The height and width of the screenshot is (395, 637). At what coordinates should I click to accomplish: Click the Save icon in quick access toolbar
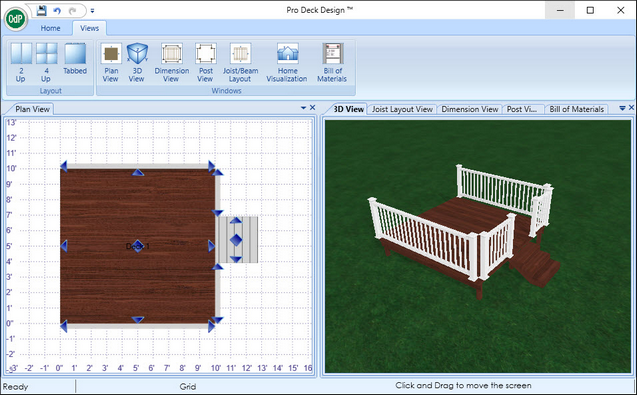tap(41, 11)
